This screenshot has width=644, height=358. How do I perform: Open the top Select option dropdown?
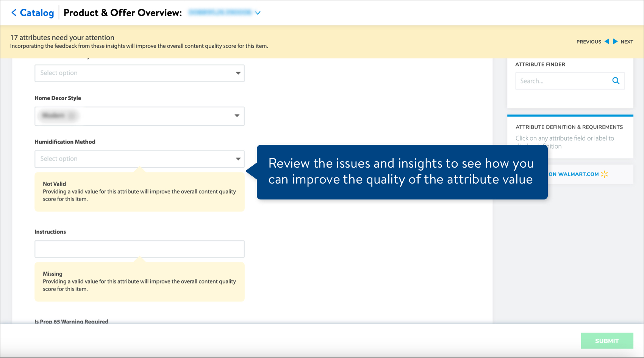tap(139, 73)
